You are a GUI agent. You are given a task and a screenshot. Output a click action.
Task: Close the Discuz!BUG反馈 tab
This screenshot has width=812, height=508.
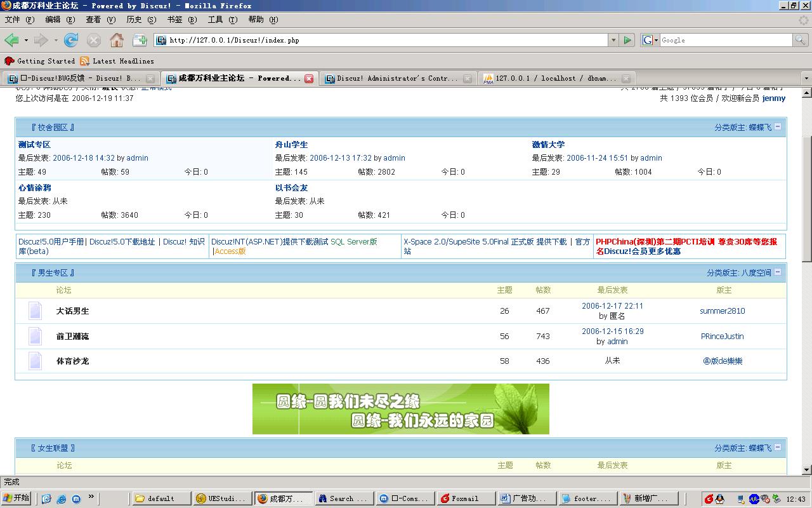pyautogui.click(x=150, y=78)
